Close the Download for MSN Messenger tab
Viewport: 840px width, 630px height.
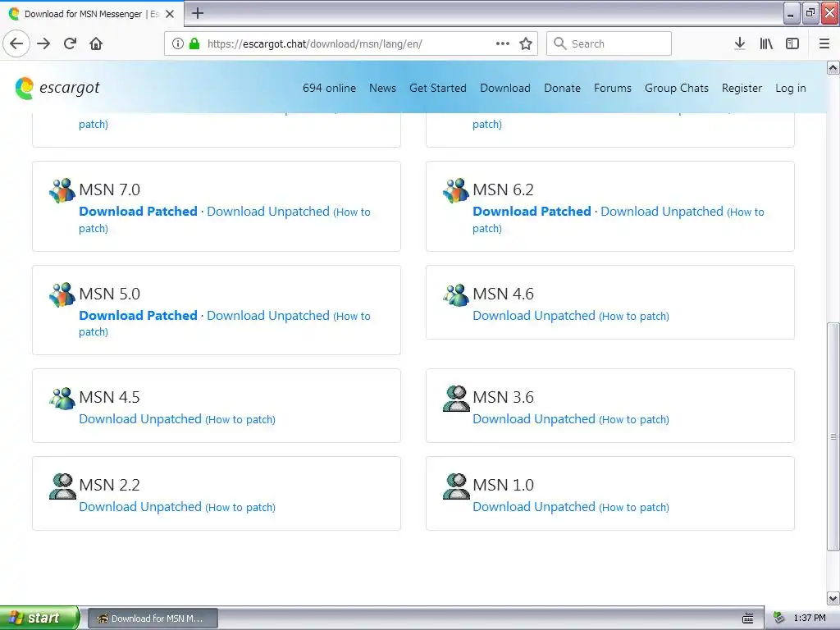coord(170,14)
